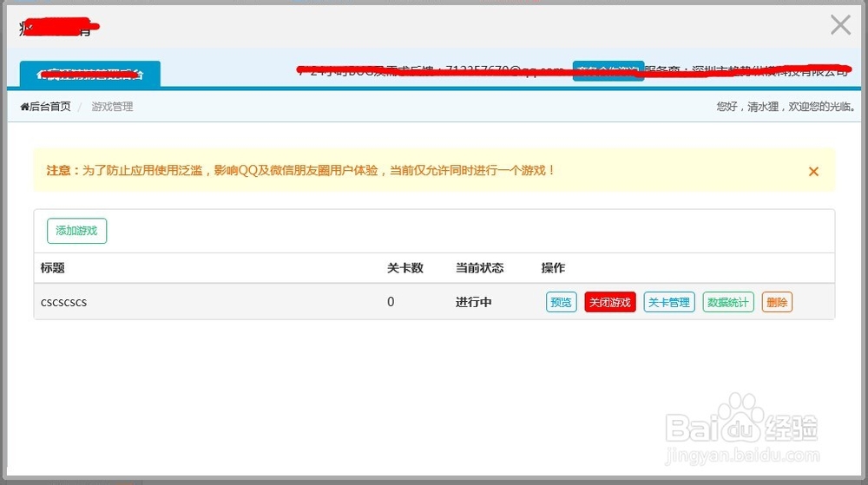Click the red 关闭游戏 button
Image resolution: width=868 pixels, height=485 pixels.
[610, 302]
